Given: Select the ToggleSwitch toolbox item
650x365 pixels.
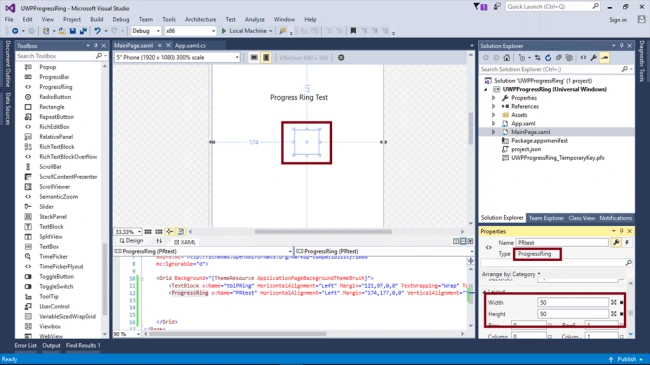Looking at the screenshot, I should (x=56, y=287).
